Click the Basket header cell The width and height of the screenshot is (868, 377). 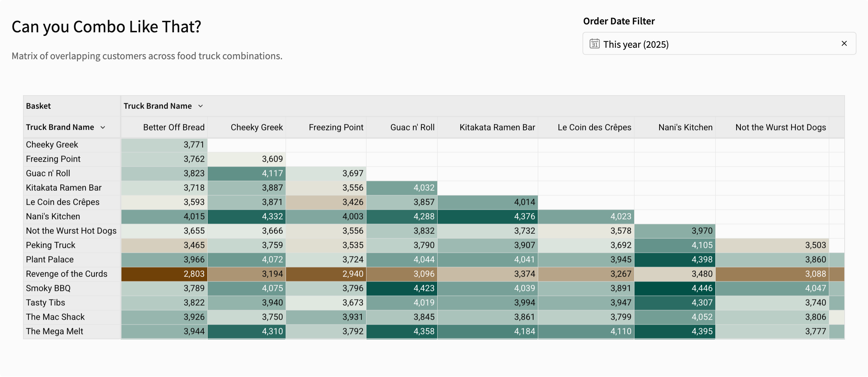click(38, 106)
